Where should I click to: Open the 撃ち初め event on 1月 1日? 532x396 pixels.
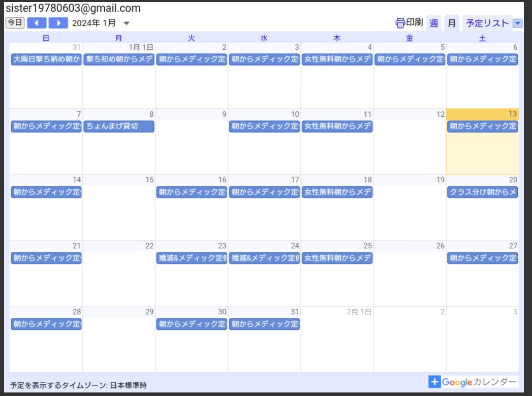(119, 59)
